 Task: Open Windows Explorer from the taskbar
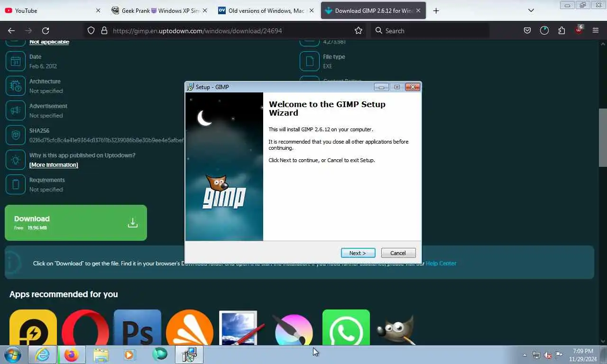[x=101, y=355]
